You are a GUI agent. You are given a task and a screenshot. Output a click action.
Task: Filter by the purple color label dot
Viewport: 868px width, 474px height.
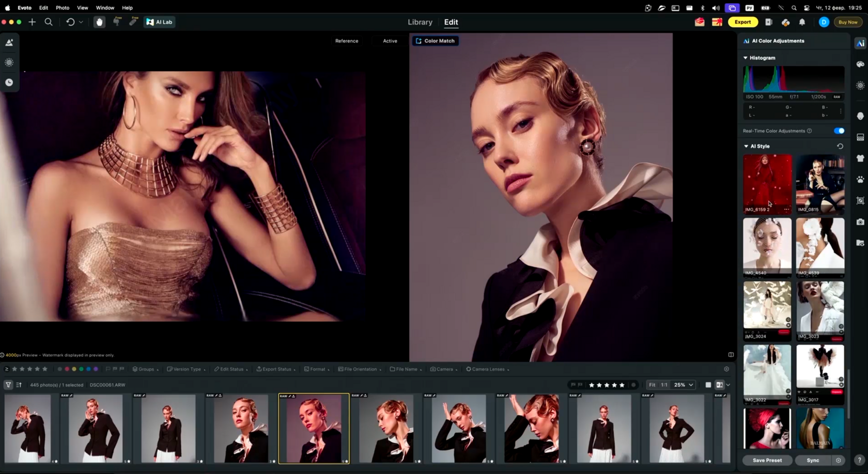(x=96, y=369)
